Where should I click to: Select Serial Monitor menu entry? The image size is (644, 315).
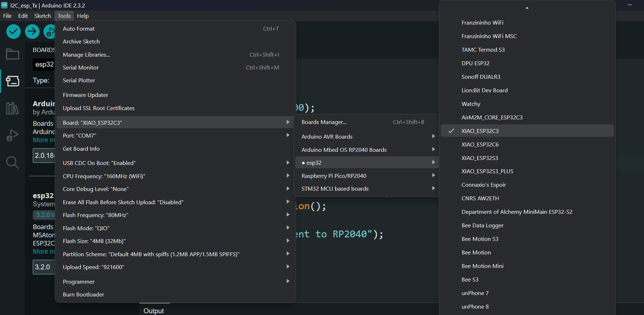[81, 67]
